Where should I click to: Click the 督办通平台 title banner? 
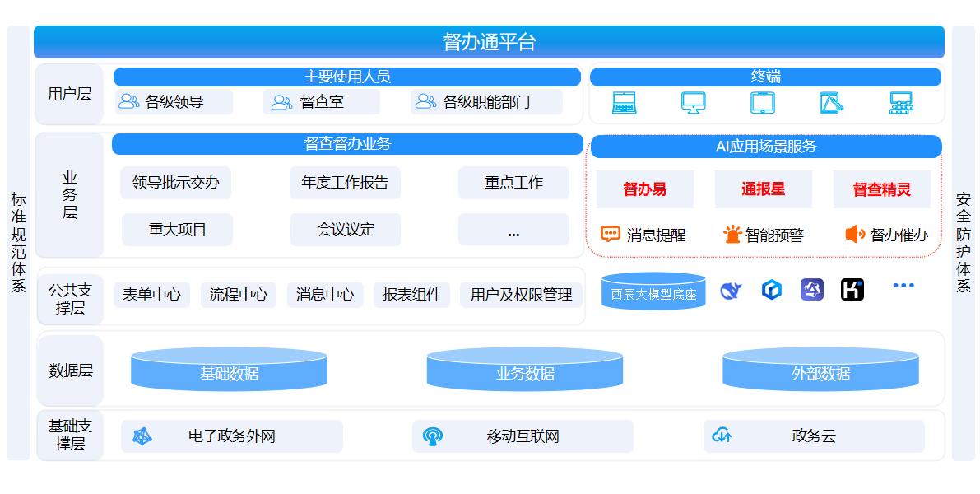(x=489, y=42)
